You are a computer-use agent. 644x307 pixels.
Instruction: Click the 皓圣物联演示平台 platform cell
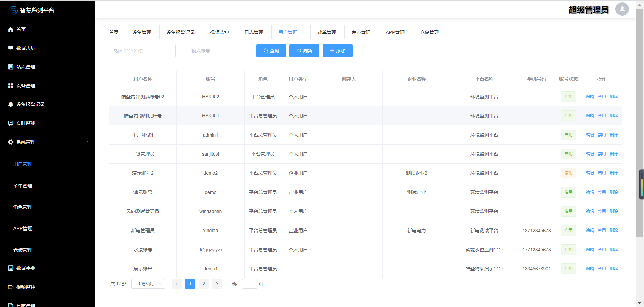point(484,269)
